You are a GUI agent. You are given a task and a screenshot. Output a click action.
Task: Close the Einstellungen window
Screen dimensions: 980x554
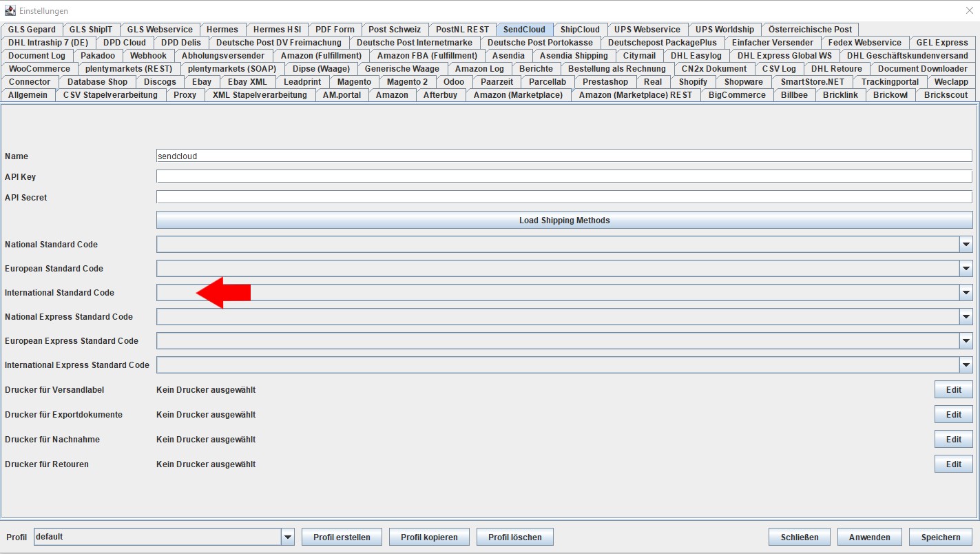pyautogui.click(x=969, y=11)
